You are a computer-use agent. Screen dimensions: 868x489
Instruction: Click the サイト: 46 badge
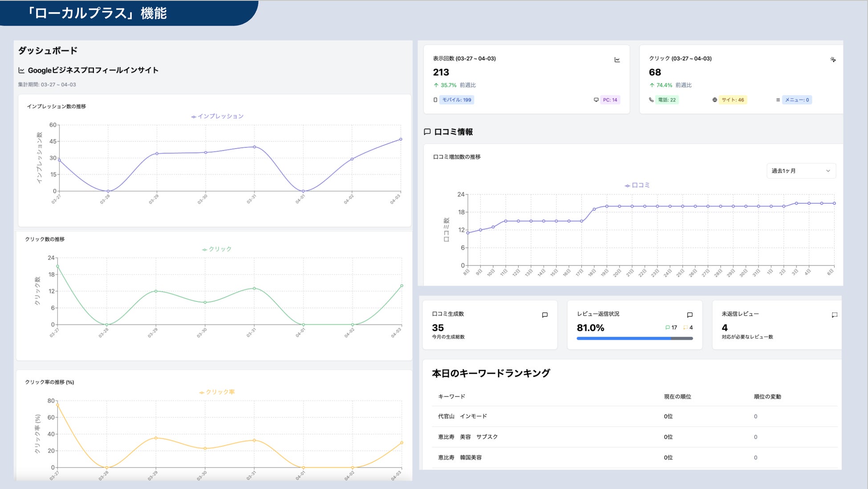(x=733, y=100)
